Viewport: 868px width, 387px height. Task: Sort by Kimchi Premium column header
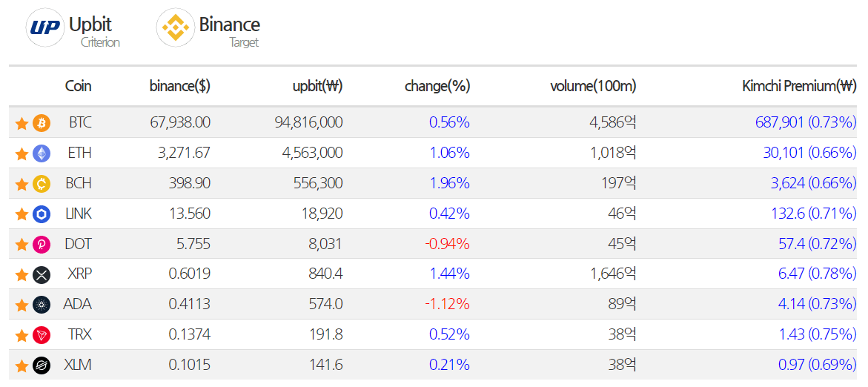(x=799, y=86)
